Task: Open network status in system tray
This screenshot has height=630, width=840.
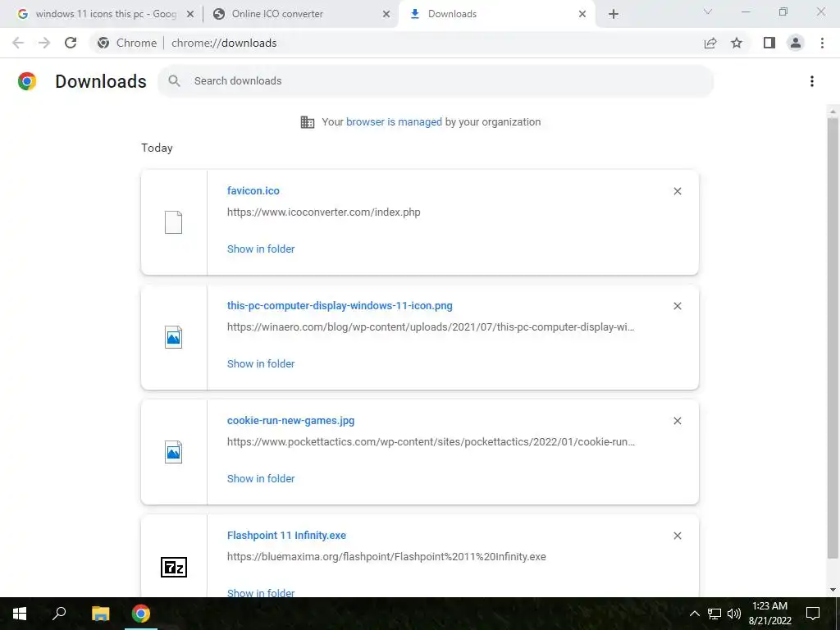Action: click(x=714, y=614)
